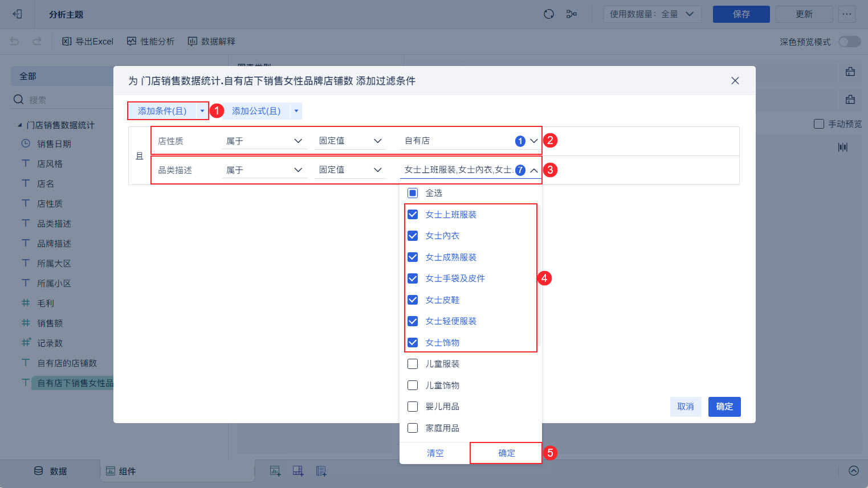Image resolution: width=868 pixels, height=488 pixels.
Task: Uncheck 女士成熟服装
Action: tap(413, 257)
